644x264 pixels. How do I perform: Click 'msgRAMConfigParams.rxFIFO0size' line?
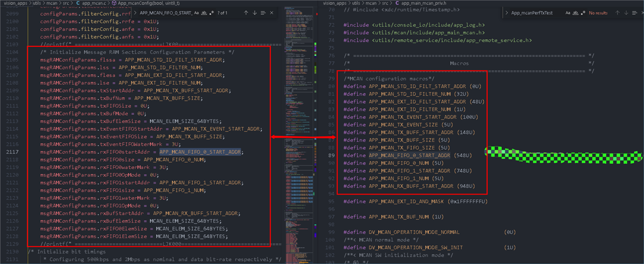click(123, 160)
